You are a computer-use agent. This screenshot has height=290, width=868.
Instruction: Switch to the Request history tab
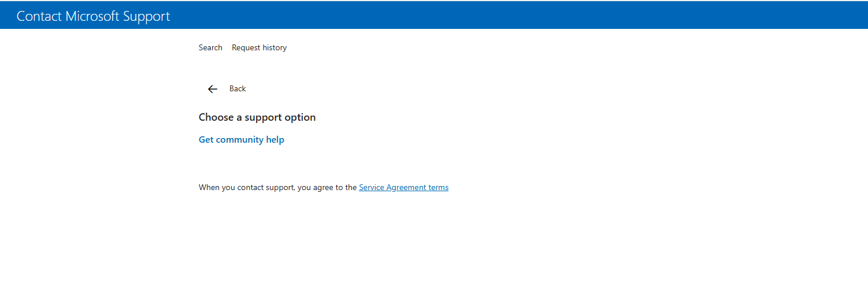259,47
